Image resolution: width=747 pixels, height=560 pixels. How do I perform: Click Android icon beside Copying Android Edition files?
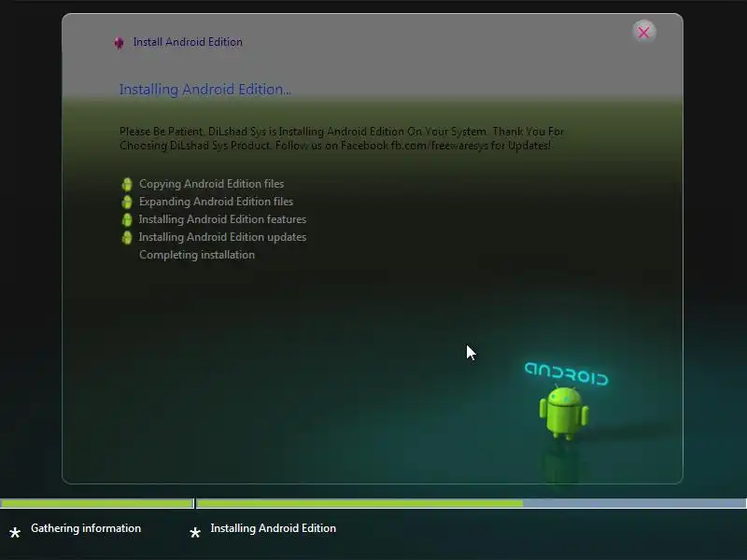(127, 184)
